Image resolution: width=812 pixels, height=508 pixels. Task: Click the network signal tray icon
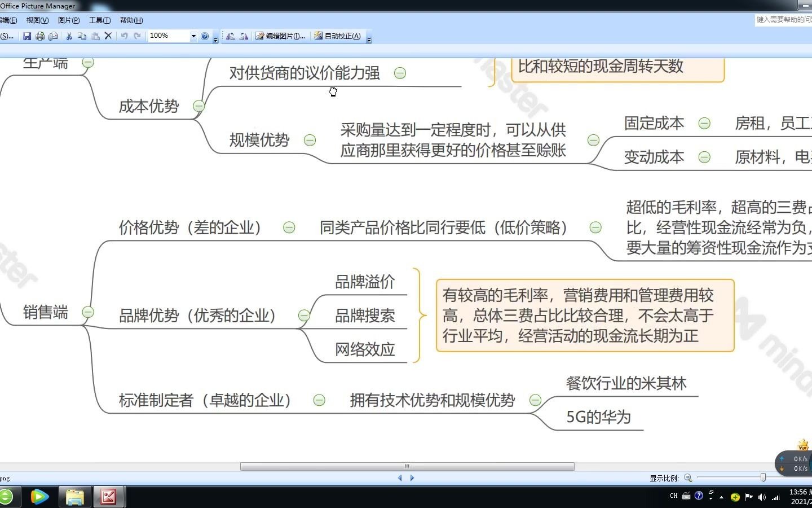(x=776, y=497)
